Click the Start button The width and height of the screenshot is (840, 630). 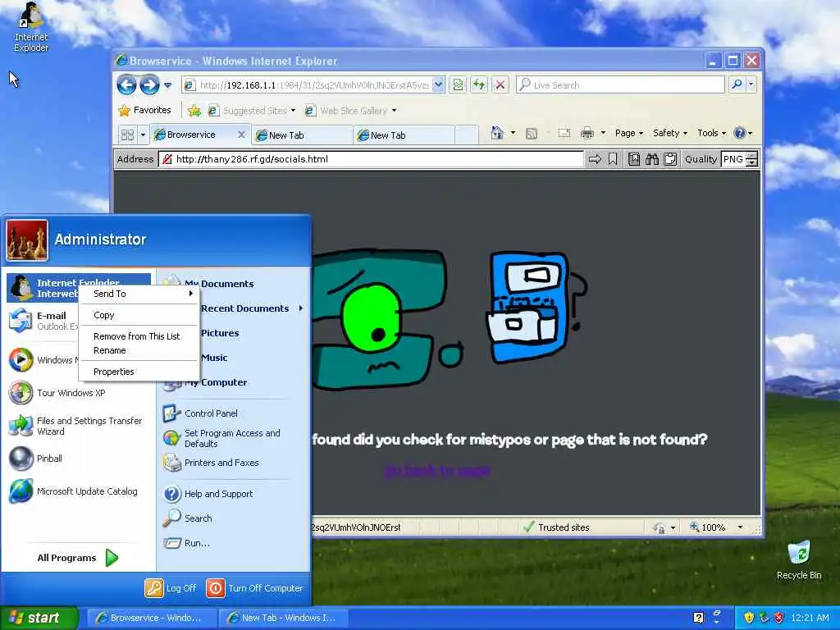(39, 618)
